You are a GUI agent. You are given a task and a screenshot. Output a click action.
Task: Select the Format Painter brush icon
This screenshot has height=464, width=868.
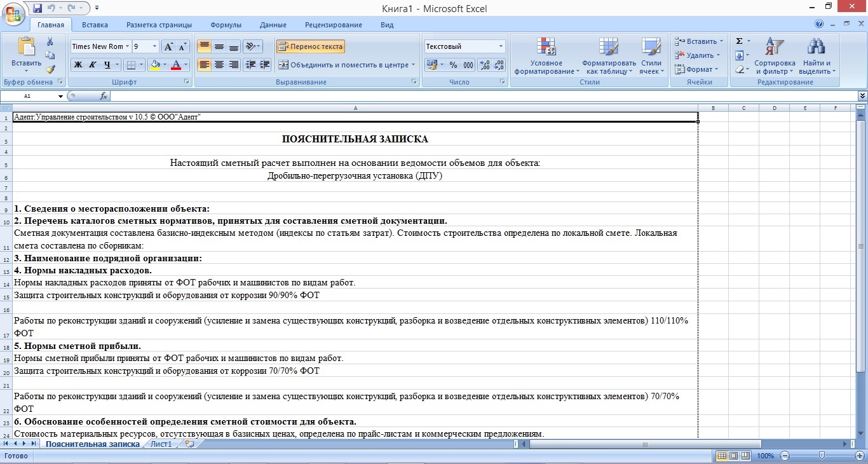50,69
